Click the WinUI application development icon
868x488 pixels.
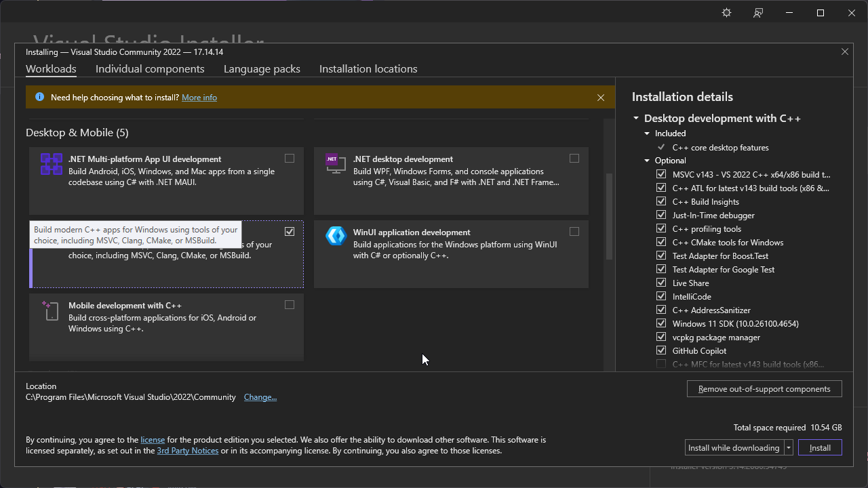pyautogui.click(x=336, y=236)
